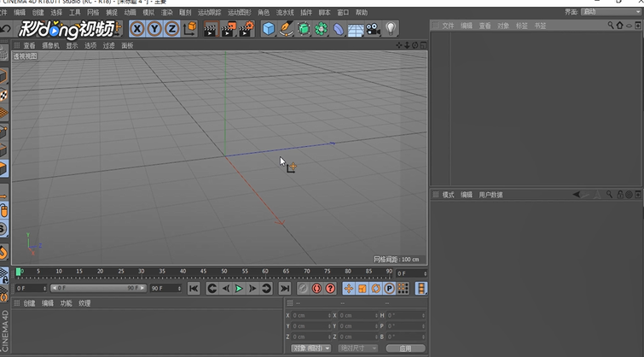Screen dimensions: 644x357
Task: Toggle Autokeying red circle button
Action: point(316,289)
